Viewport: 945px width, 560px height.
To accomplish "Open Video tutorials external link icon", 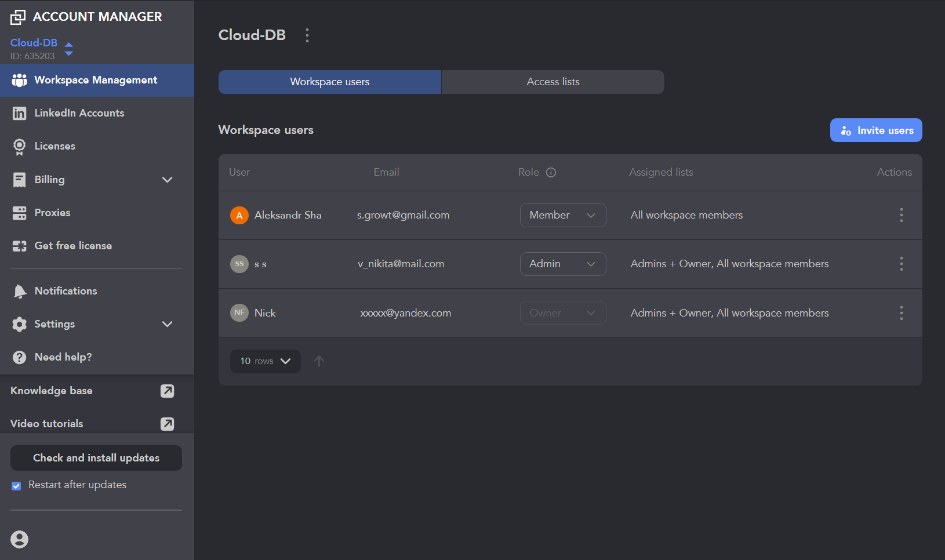I will click(167, 424).
